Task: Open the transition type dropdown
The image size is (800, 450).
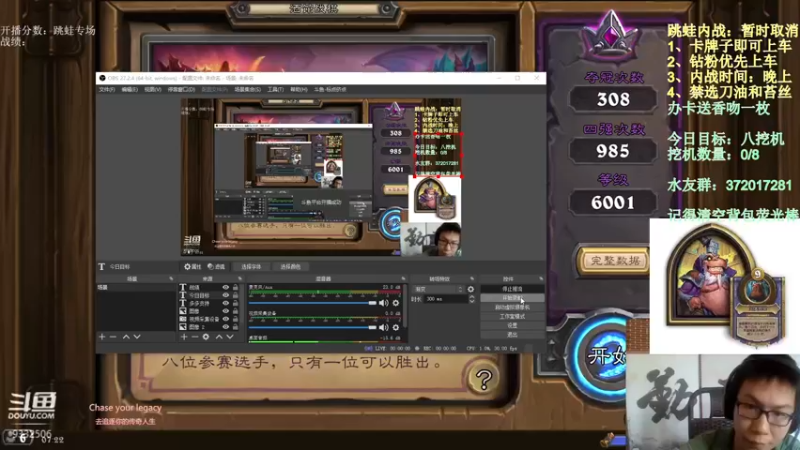Action: pos(438,289)
